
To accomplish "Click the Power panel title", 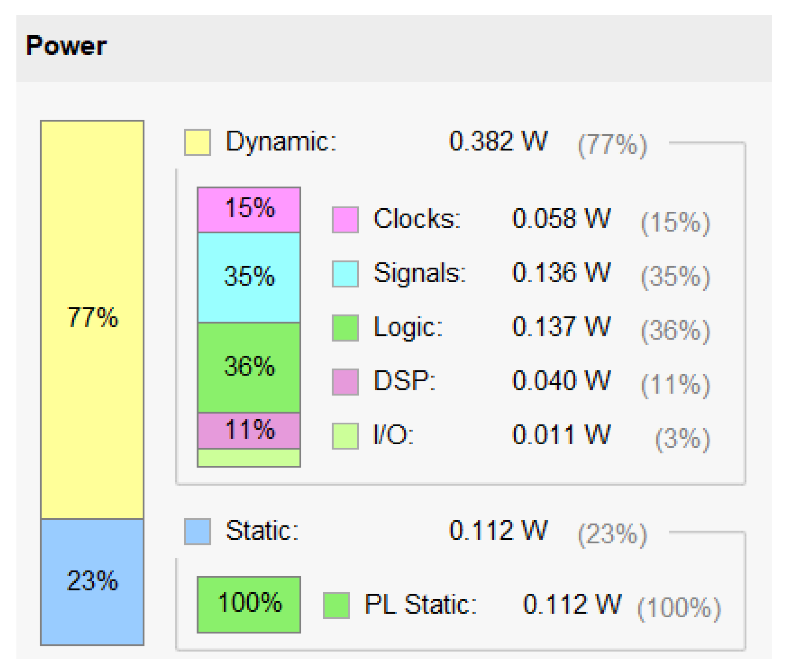I will tap(66, 46).
